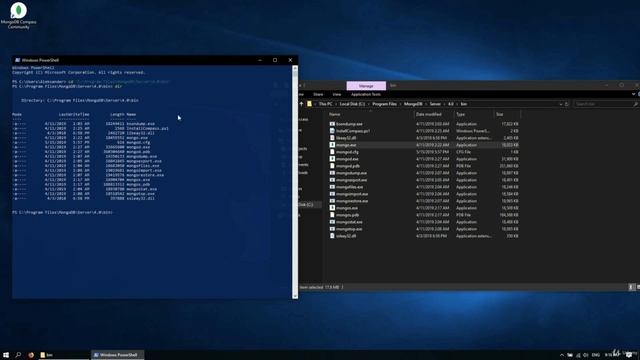Go up one folder level in Explorer

coord(302,104)
